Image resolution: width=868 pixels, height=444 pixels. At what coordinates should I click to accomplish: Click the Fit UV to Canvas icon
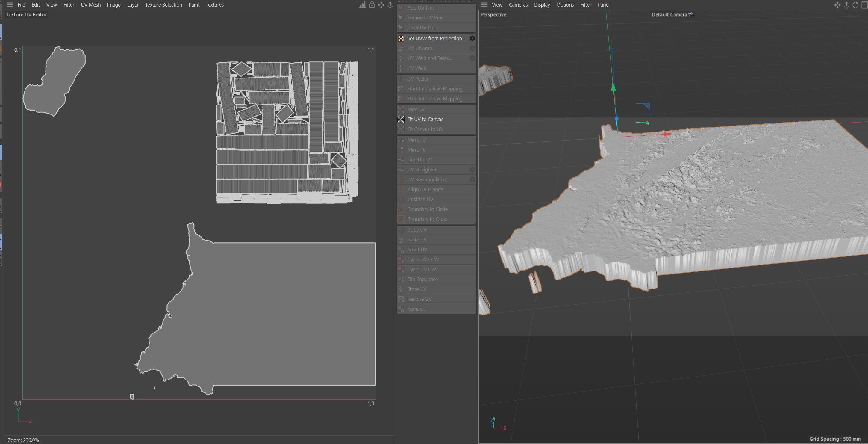point(401,119)
